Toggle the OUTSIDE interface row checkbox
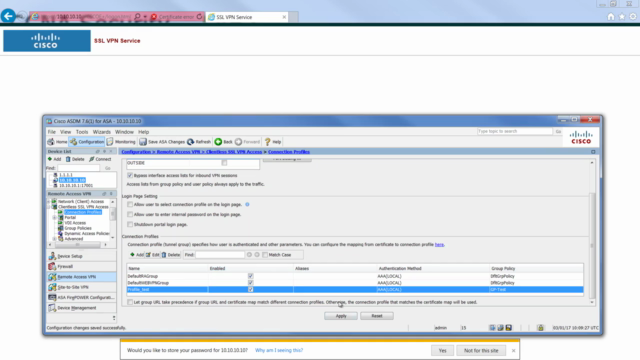This screenshot has width=640, height=360. [224, 163]
